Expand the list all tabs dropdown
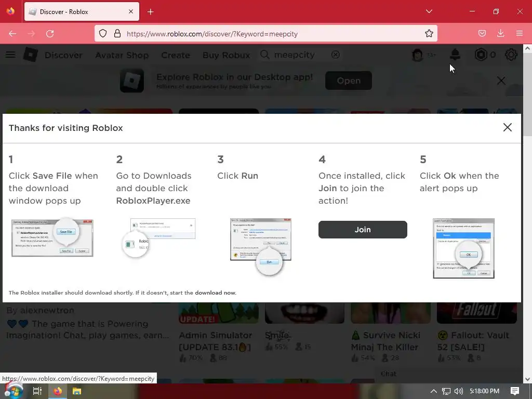 click(x=429, y=11)
